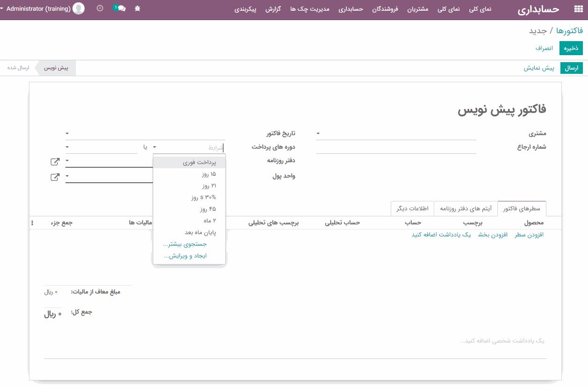This screenshot has width=588, height=386.
Task: Click the شماره ارجاع reference input field
Action: [x=396, y=148]
